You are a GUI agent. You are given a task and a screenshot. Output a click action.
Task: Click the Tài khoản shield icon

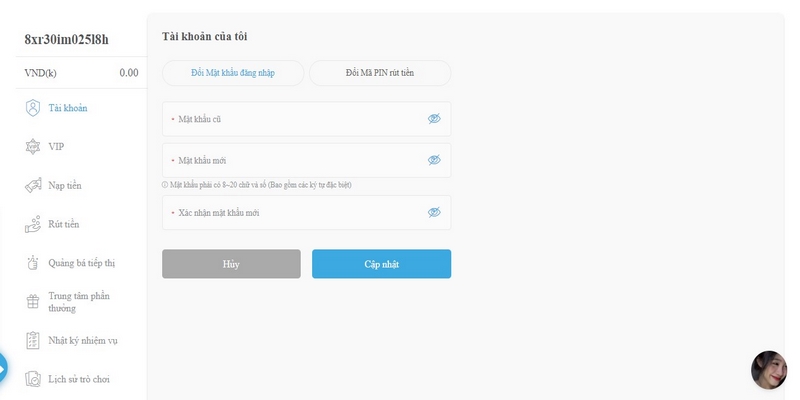point(33,108)
